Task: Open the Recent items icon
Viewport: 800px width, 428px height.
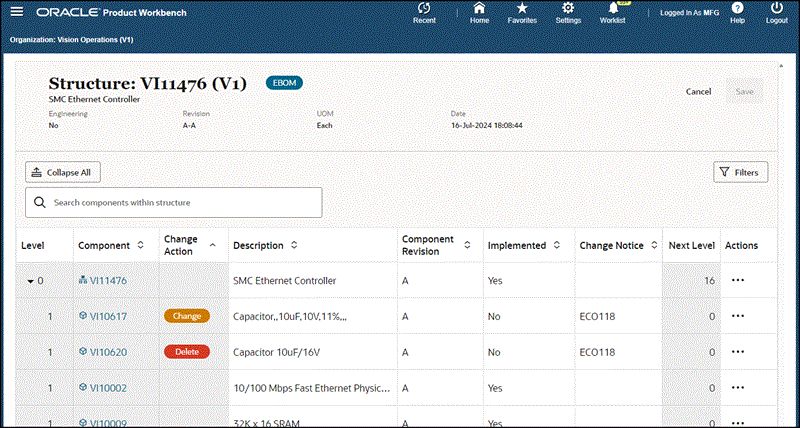Action: coord(424,8)
